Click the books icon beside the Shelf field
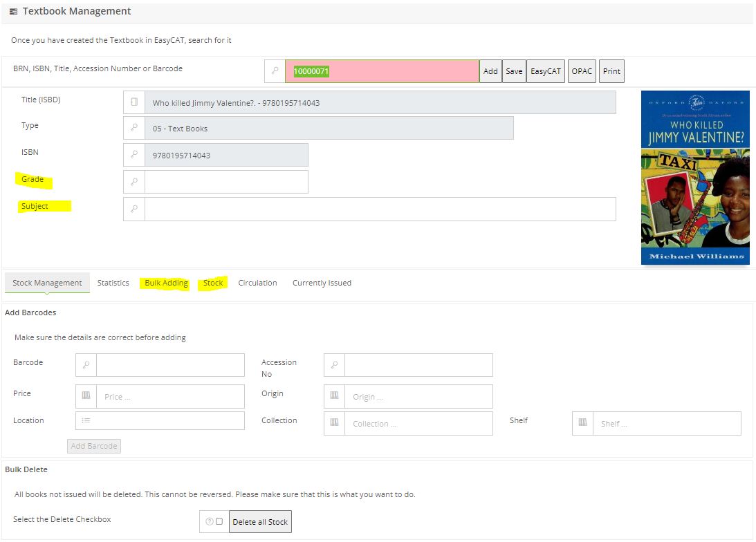This screenshot has height=542, width=756. pos(582,423)
